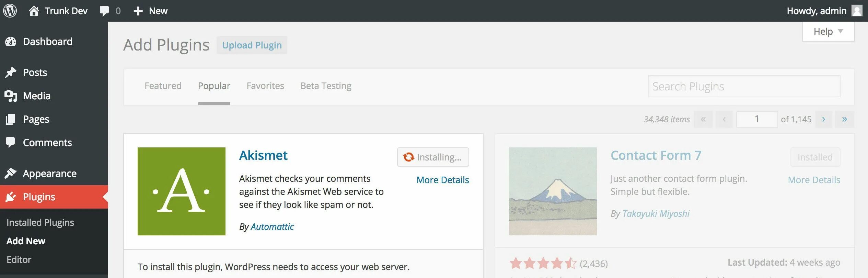Visit the Automattic author link

(272, 227)
